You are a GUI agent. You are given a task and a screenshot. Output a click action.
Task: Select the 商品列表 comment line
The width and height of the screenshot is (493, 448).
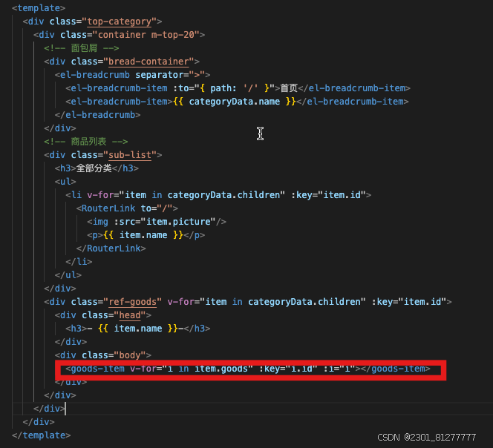coord(86,142)
